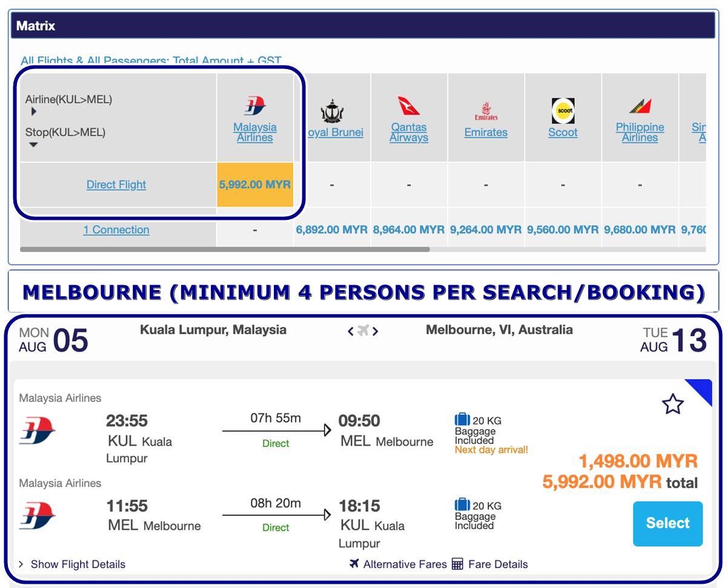This screenshot has height=588, width=727.
Task: Click the Malaysia Airlines logo in matrix
Action: click(x=255, y=106)
